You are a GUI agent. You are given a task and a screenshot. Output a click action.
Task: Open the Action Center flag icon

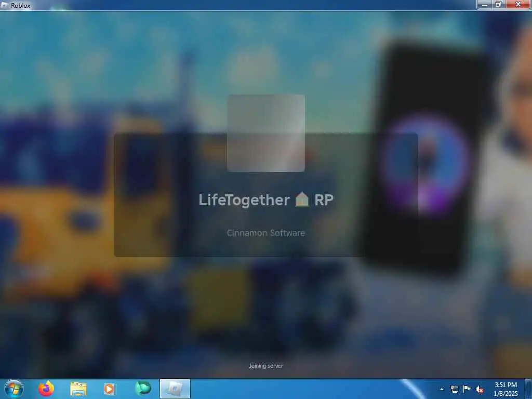[x=467, y=389]
